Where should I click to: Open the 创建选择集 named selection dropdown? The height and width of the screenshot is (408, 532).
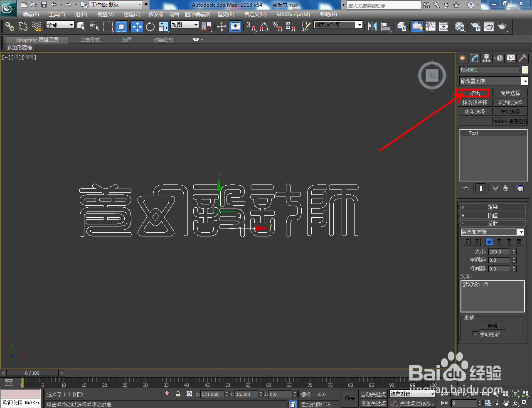tap(338, 25)
